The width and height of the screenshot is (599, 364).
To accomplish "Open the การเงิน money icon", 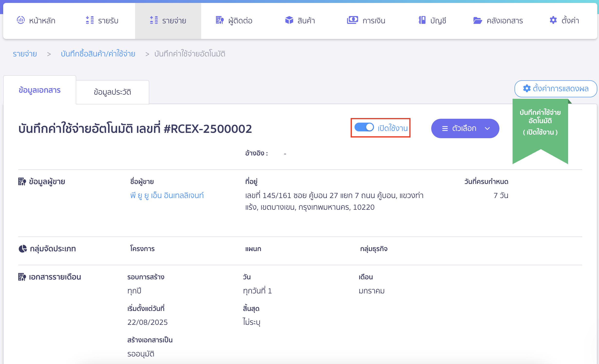I will (x=352, y=20).
